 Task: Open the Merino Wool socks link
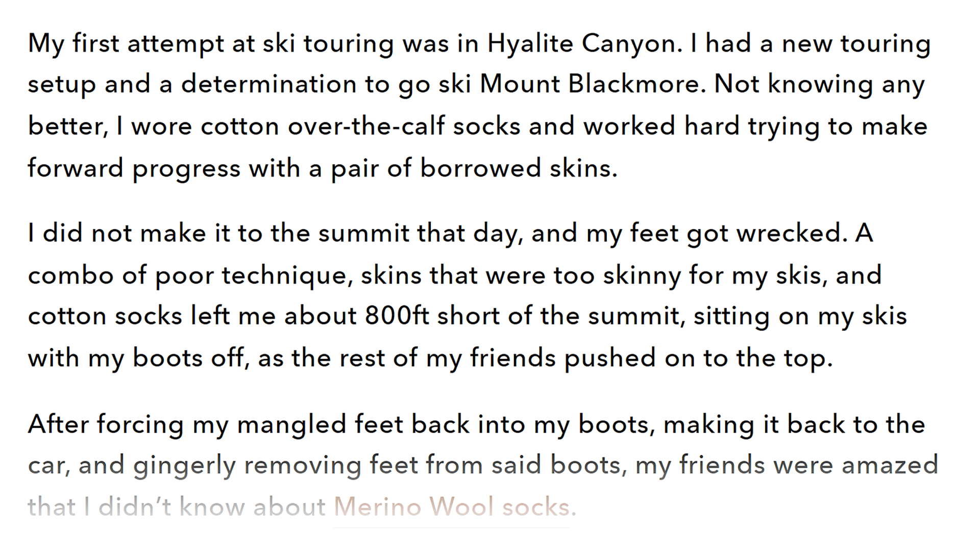click(x=455, y=507)
